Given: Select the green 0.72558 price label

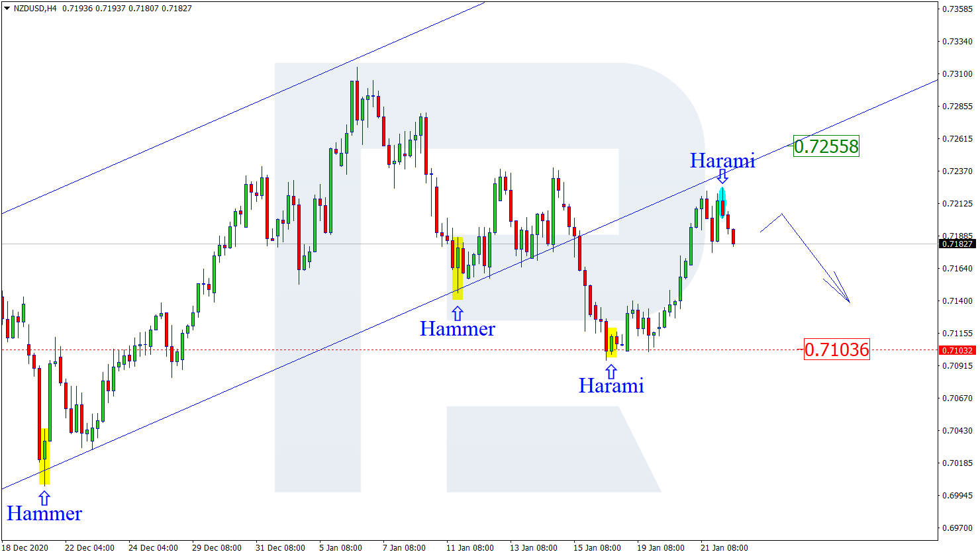Looking at the screenshot, I should (x=826, y=146).
